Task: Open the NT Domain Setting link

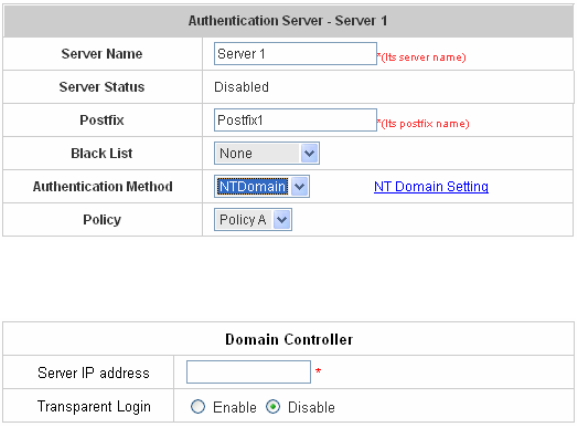Action: [x=431, y=187]
